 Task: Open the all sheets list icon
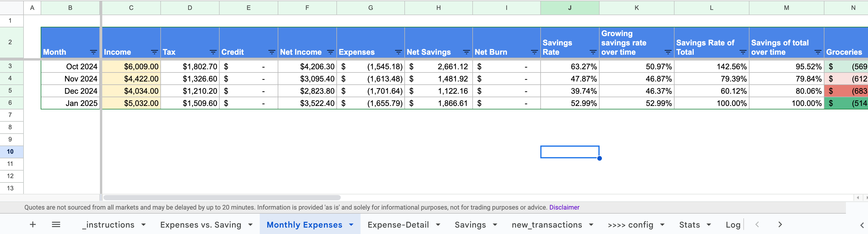pos(56,225)
